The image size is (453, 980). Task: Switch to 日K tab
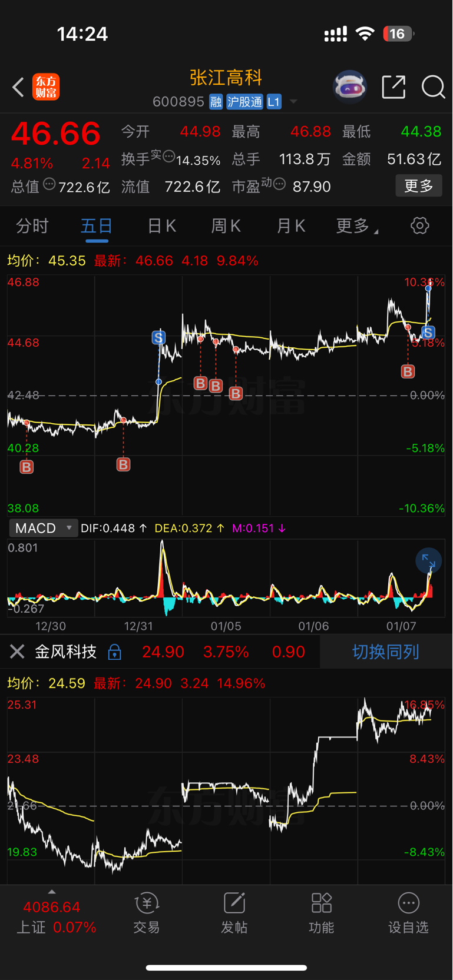161,226
